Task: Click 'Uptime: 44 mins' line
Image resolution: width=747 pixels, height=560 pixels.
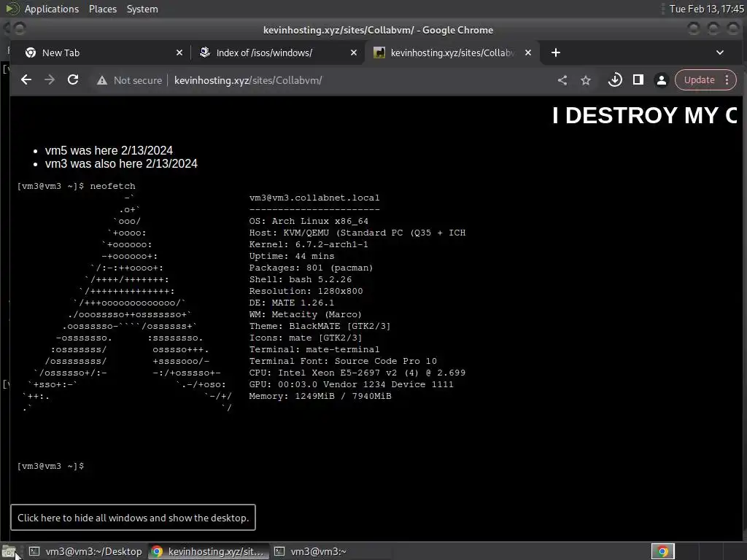Action: 291,256
